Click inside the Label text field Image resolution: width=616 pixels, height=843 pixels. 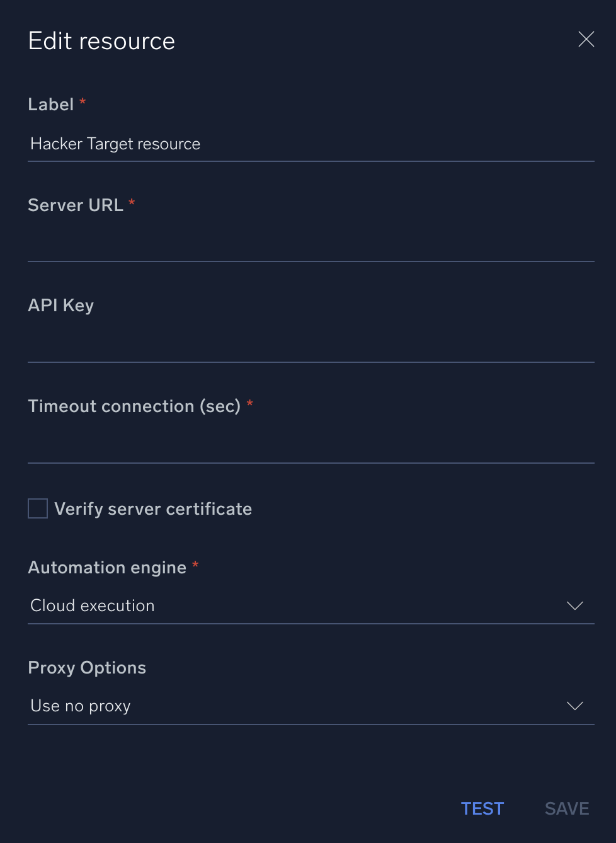pyautogui.click(x=311, y=144)
